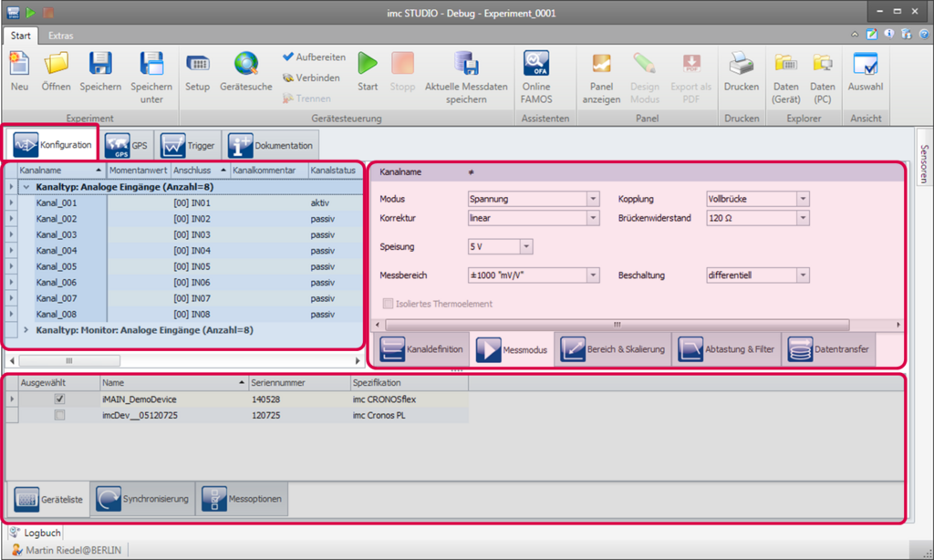Open the Panel anzeigen icon
This screenshot has height=560, width=934.
click(601, 64)
